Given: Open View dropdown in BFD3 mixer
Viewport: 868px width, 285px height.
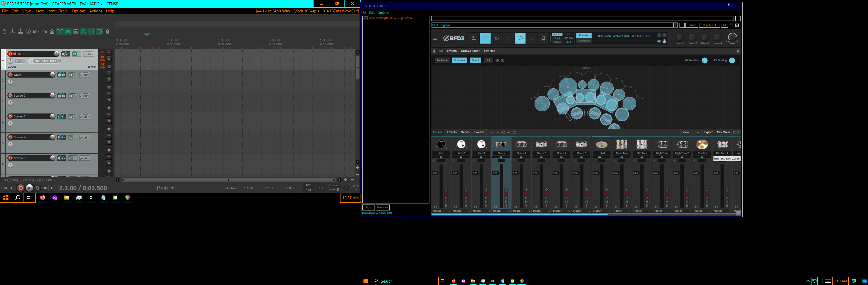Looking at the screenshot, I should click(x=690, y=132).
